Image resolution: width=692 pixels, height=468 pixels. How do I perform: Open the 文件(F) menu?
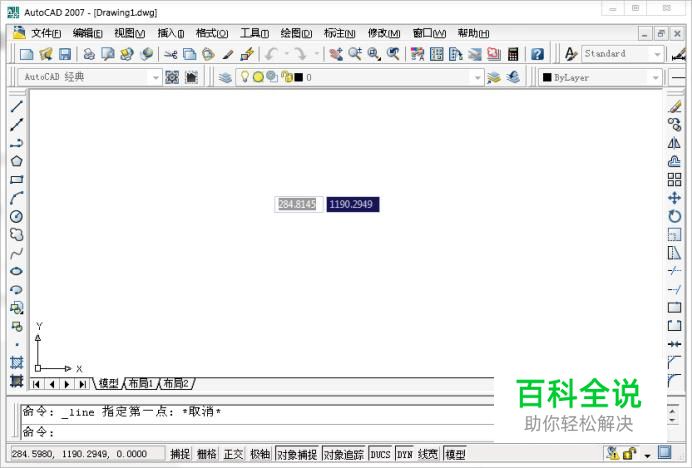[x=46, y=33]
